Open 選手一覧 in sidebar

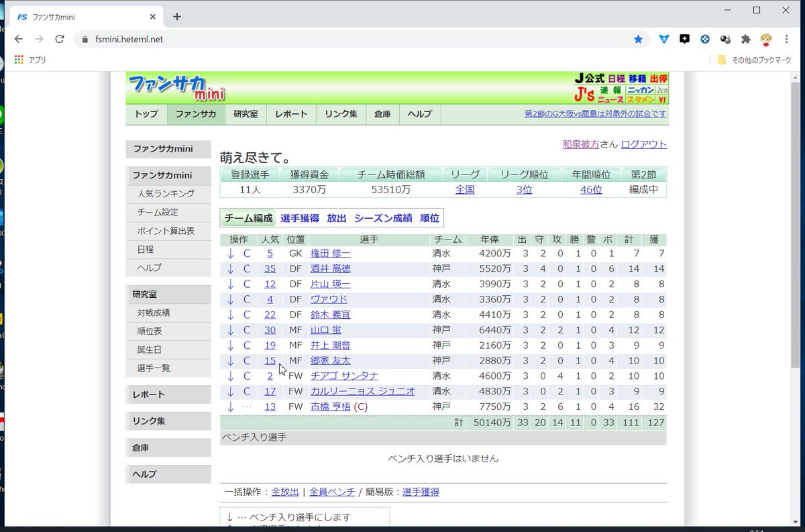pos(154,368)
